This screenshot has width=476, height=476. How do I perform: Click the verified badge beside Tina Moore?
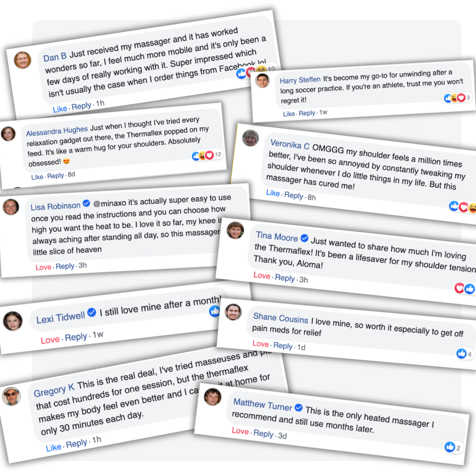point(304,238)
